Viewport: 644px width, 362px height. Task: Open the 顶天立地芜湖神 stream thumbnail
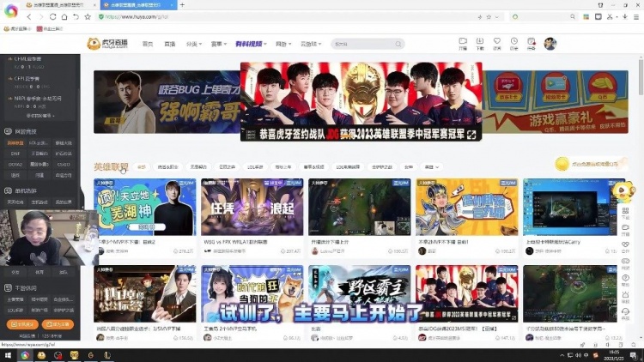click(144, 207)
